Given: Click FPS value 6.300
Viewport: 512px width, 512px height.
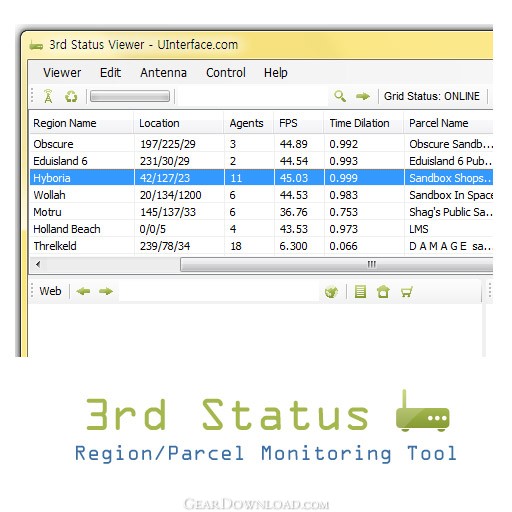Looking at the screenshot, I should click(x=293, y=246).
